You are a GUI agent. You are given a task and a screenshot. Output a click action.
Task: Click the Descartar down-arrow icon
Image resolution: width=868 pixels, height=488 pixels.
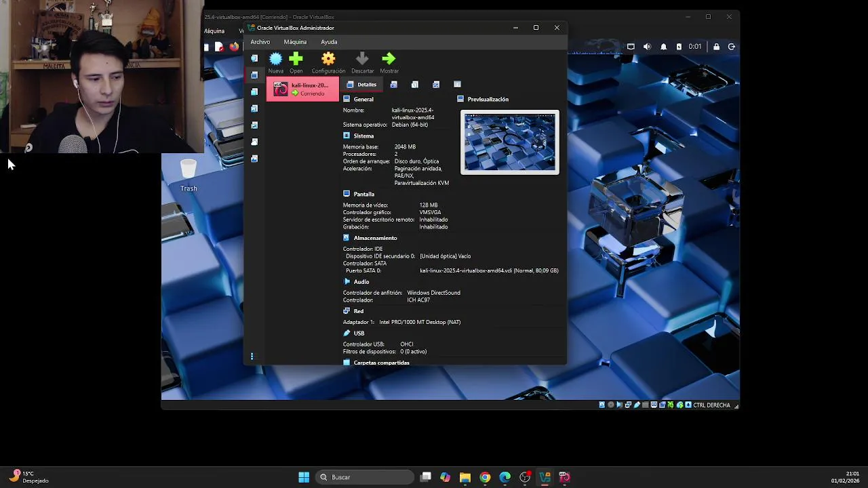(x=362, y=59)
